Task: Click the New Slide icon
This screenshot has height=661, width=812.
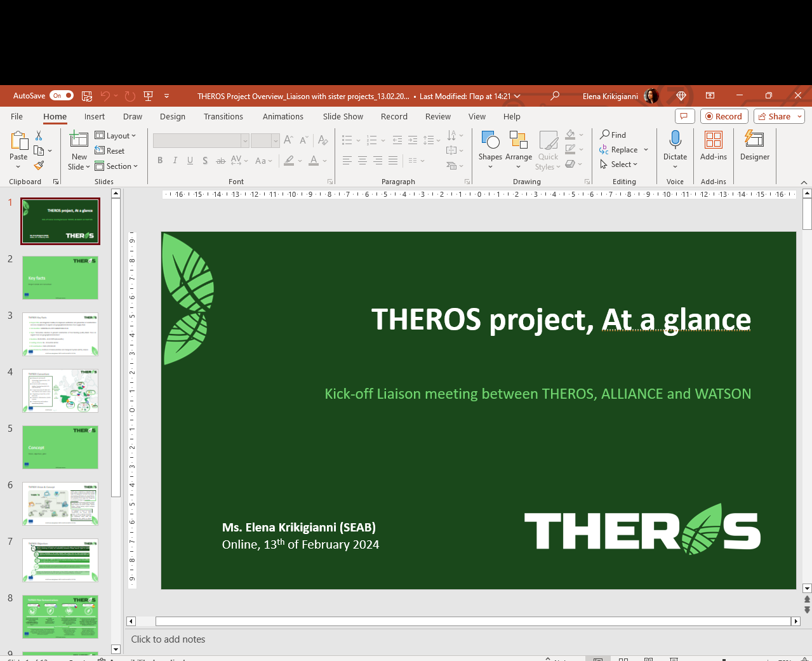Action: point(79,140)
